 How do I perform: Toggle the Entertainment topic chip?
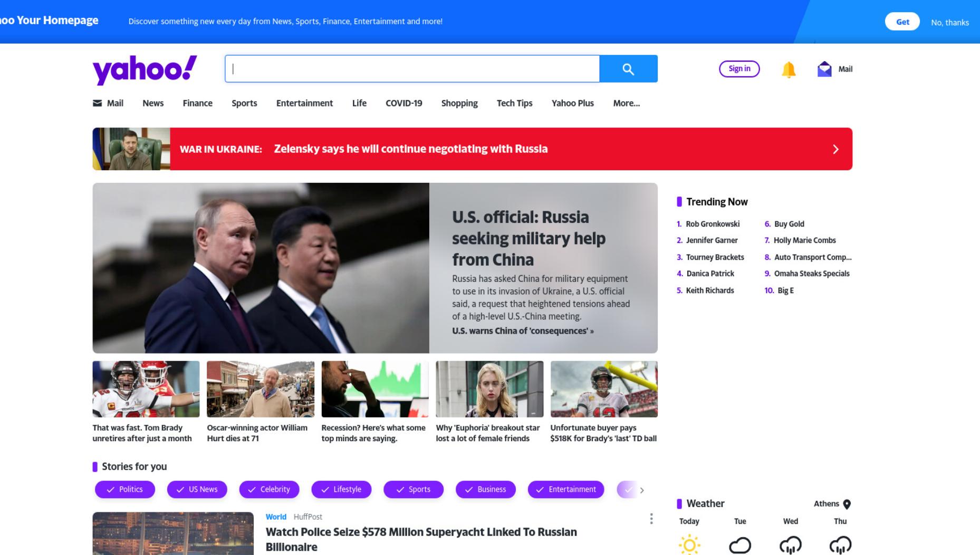566,490
